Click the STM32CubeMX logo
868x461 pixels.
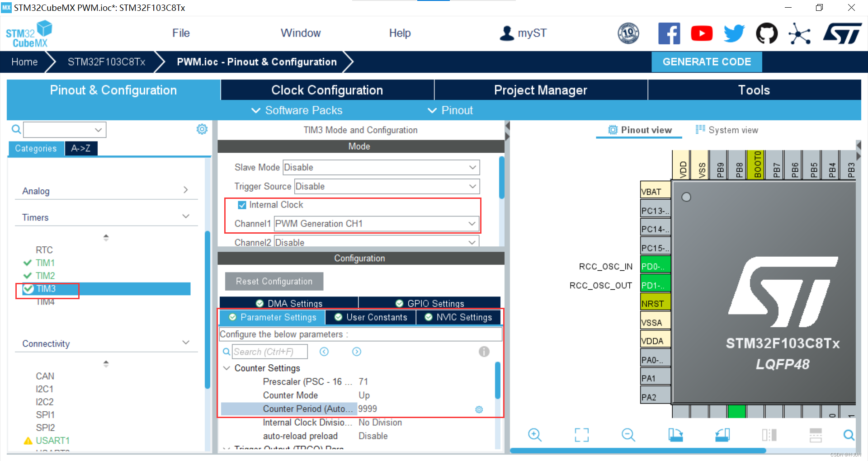click(x=29, y=34)
